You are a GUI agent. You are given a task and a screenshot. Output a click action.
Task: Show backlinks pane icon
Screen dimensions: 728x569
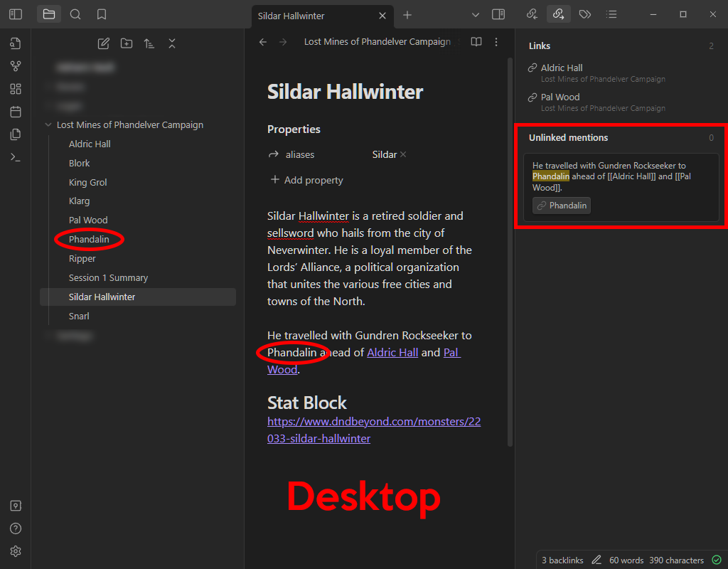point(532,14)
